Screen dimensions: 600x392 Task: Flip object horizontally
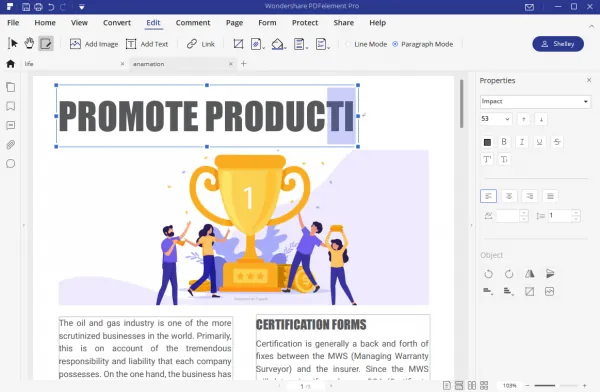(x=530, y=274)
